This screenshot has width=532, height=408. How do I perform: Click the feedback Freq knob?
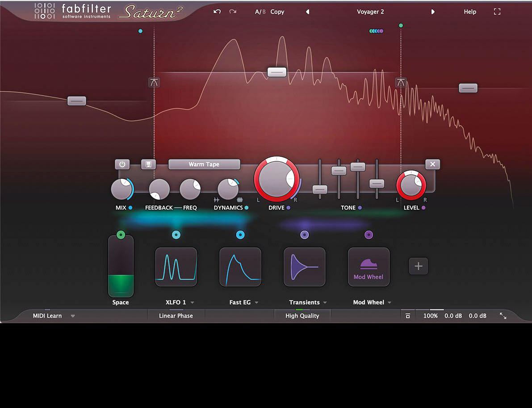[x=190, y=189]
